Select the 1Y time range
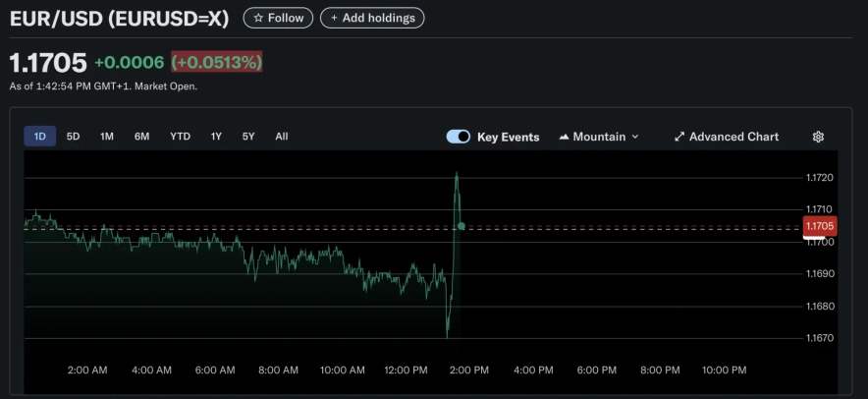The height and width of the screenshot is (399, 868). tap(216, 137)
